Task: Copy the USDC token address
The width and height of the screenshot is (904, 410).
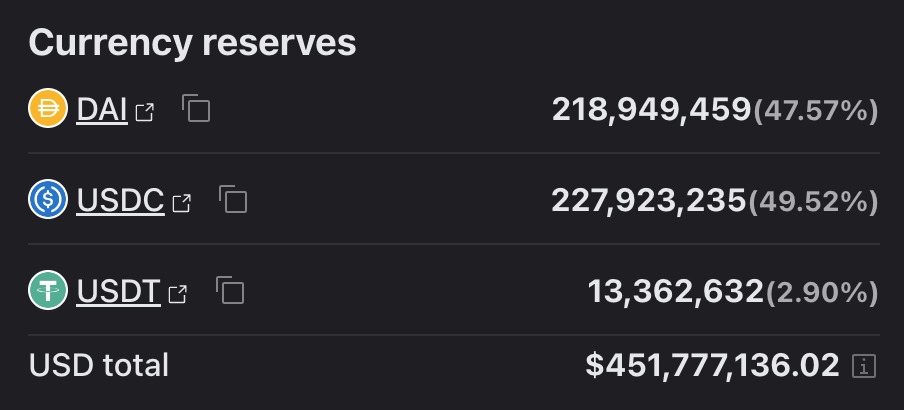Action: tap(232, 201)
